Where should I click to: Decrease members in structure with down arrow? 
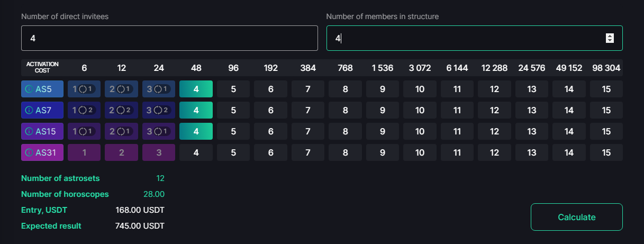coord(610,40)
